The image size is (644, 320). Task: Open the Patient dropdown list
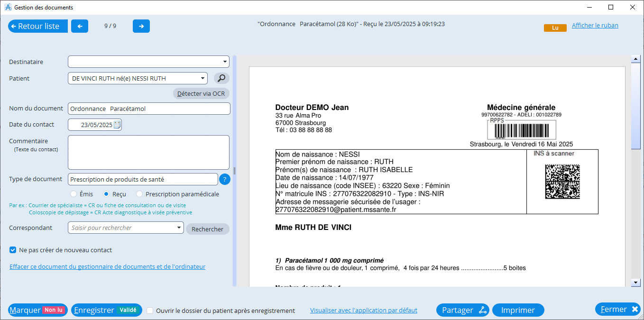(x=202, y=78)
